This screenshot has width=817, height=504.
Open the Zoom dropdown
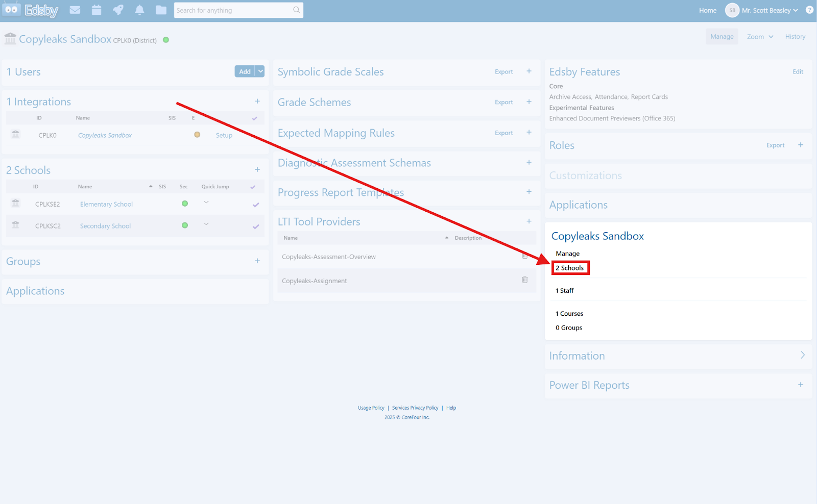point(760,37)
